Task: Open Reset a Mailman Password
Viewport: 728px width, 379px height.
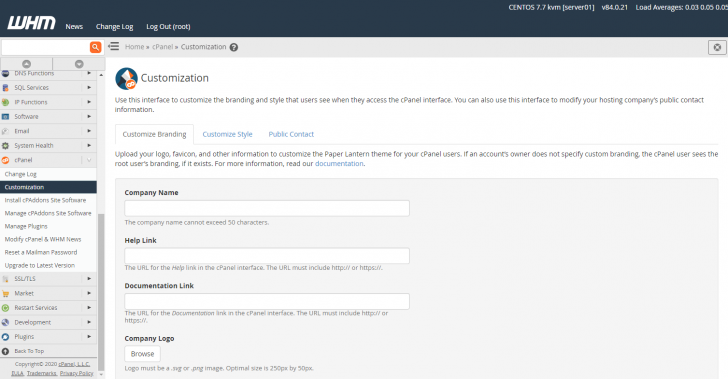Action: tap(41, 252)
